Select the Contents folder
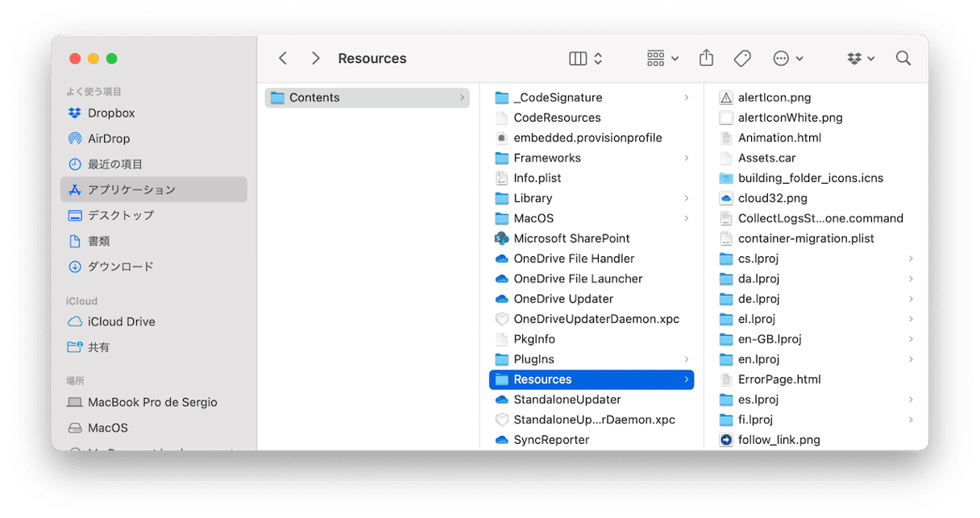The width and height of the screenshot is (980, 518). pyautogui.click(x=314, y=97)
